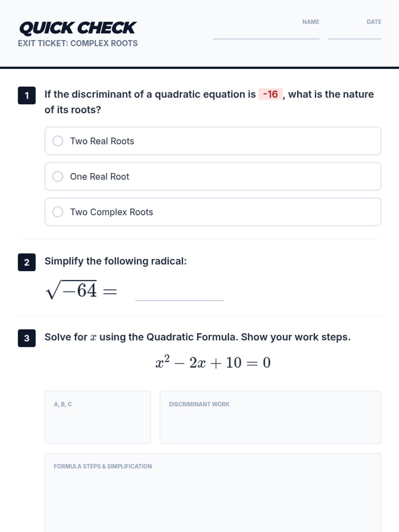This screenshot has width=399, height=532.
Task: Choose the One Real Root radio option
Action: (x=58, y=177)
